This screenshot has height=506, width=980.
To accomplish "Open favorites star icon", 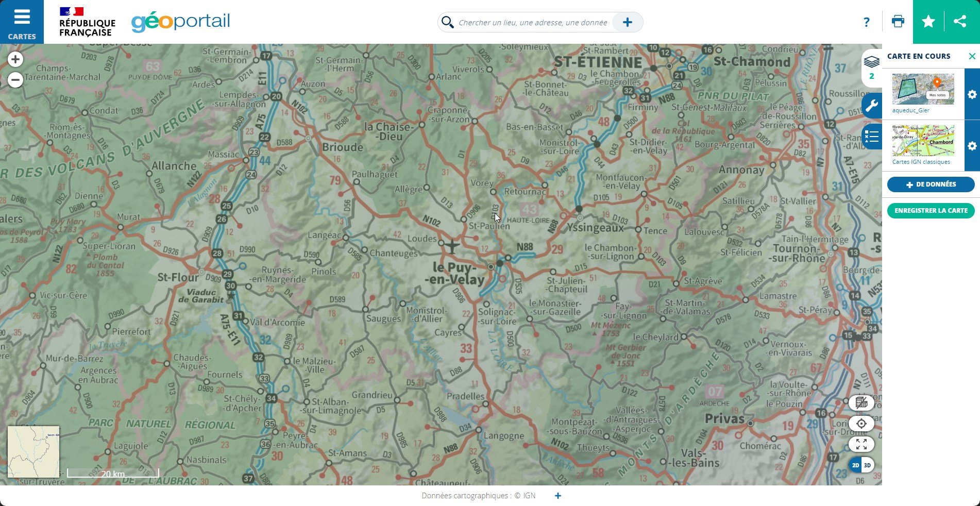I will click(x=928, y=22).
